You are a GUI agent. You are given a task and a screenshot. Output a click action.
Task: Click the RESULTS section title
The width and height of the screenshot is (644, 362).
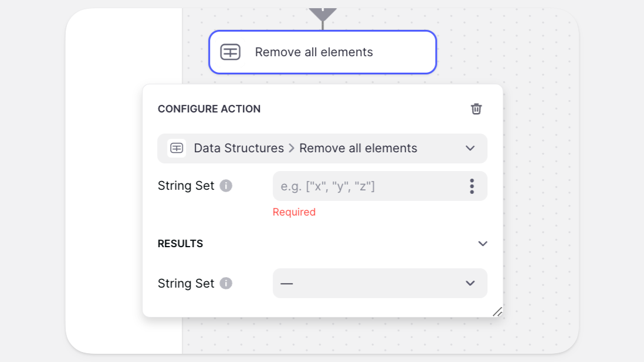pyautogui.click(x=180, y=244)
